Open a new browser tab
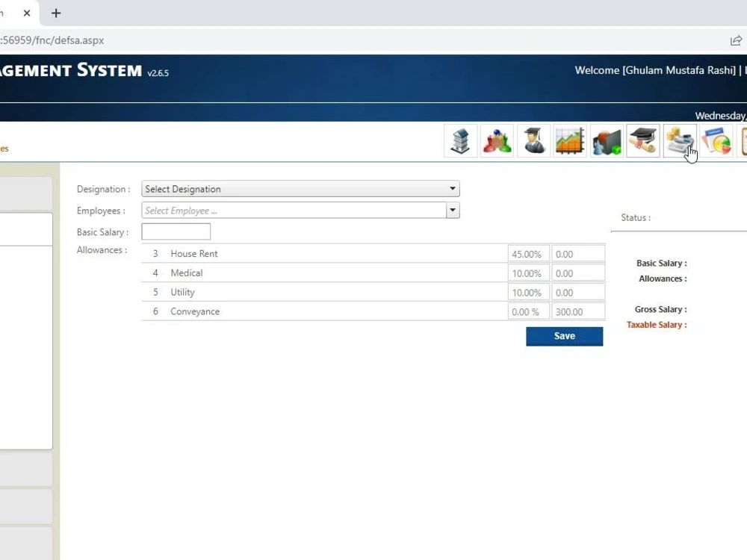 click(x=56, y=13)
